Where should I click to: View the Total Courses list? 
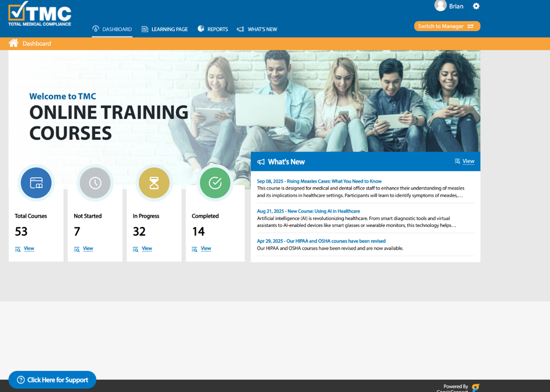click(28, 249)
